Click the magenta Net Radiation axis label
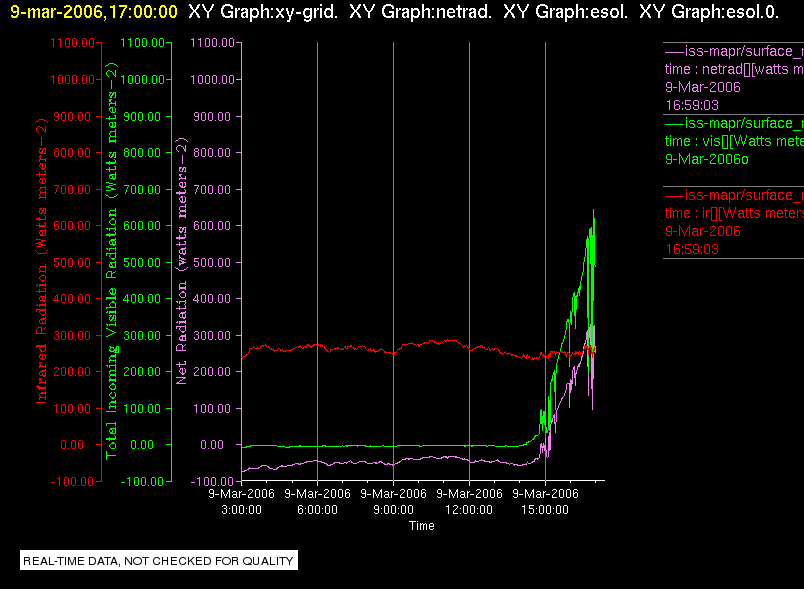 coord(182,261)
